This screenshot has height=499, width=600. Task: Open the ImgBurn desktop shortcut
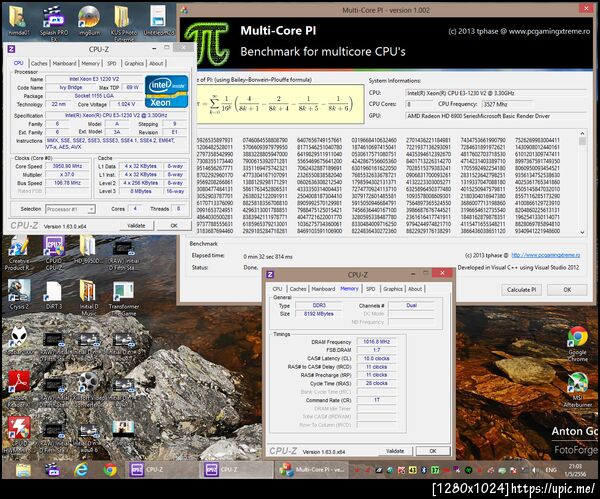[89, 21]
